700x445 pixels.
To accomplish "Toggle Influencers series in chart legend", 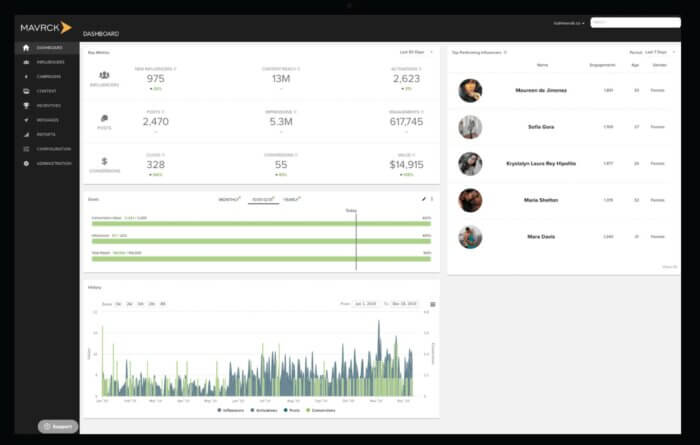I will pos(232,410).
